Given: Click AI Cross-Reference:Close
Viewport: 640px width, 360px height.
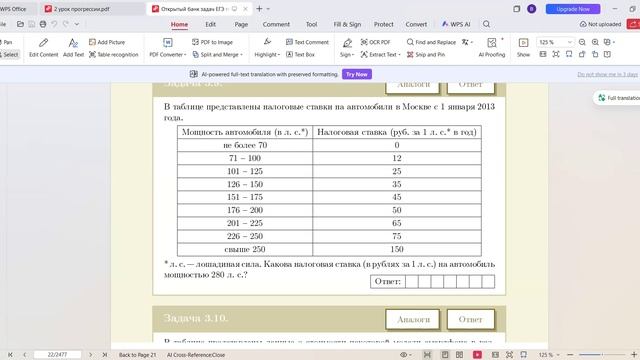Looking at the screenshot, I should (x=196, y=355).
